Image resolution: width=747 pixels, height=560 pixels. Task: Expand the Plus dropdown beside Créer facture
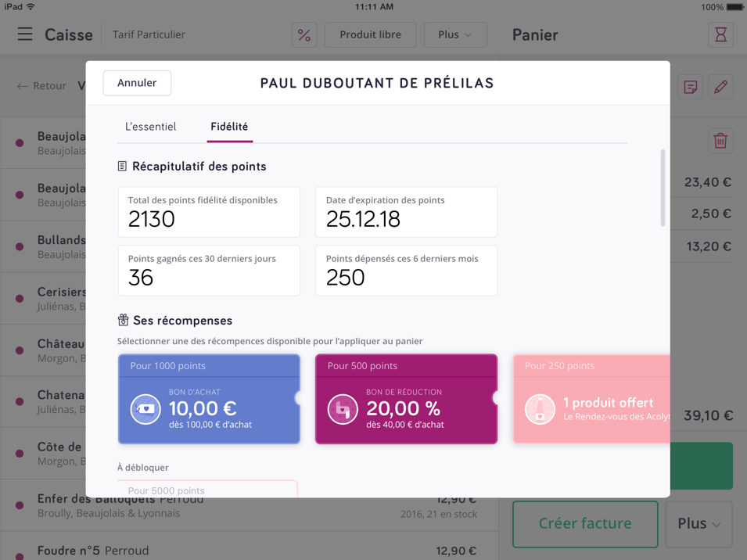pos(699,524)
